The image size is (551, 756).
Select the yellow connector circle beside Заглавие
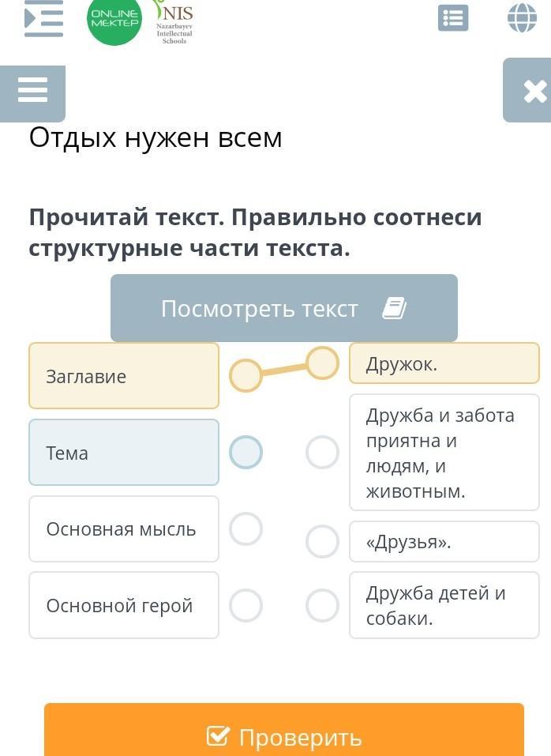246,376
